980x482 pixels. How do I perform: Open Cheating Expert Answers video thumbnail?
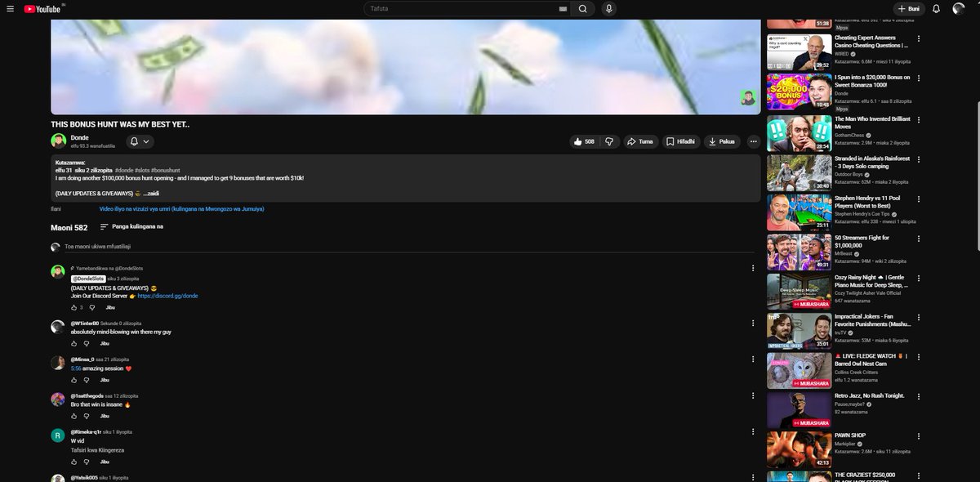(799, 51)
